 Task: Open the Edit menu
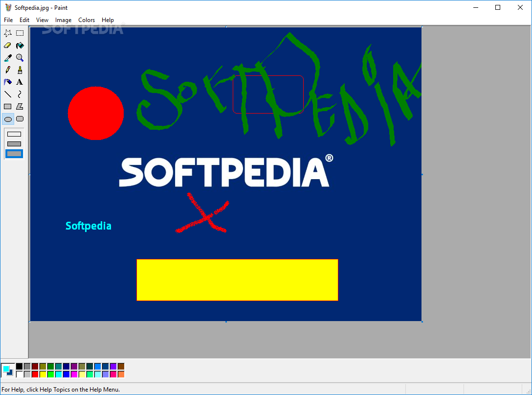point(24,20)
